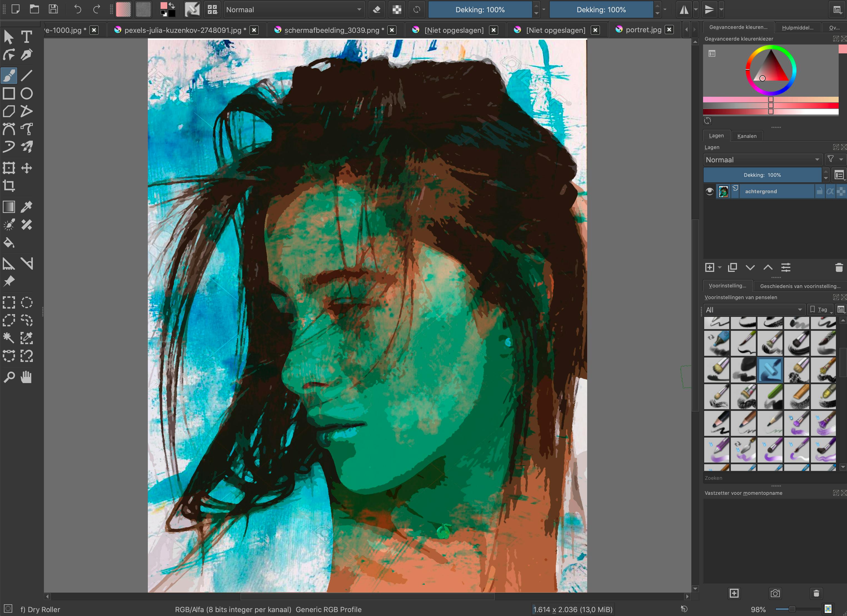
Task: Click the layer Dekking 100% opacity slider
Action: click(762, 175)
